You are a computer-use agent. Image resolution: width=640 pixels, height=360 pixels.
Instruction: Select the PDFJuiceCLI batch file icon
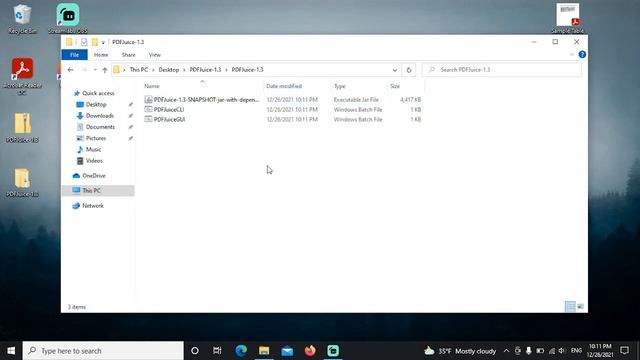pyautogui.click(x=148, y=109)
